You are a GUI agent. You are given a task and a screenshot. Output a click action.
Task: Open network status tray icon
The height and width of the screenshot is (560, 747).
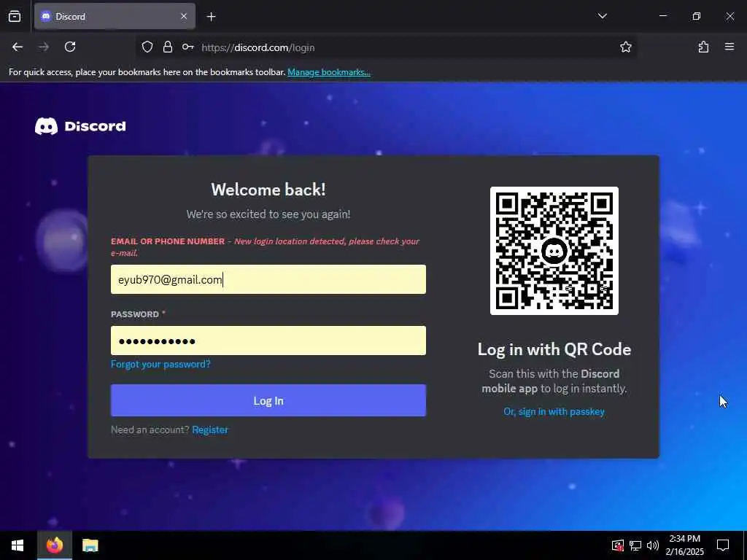coord(635,545)
